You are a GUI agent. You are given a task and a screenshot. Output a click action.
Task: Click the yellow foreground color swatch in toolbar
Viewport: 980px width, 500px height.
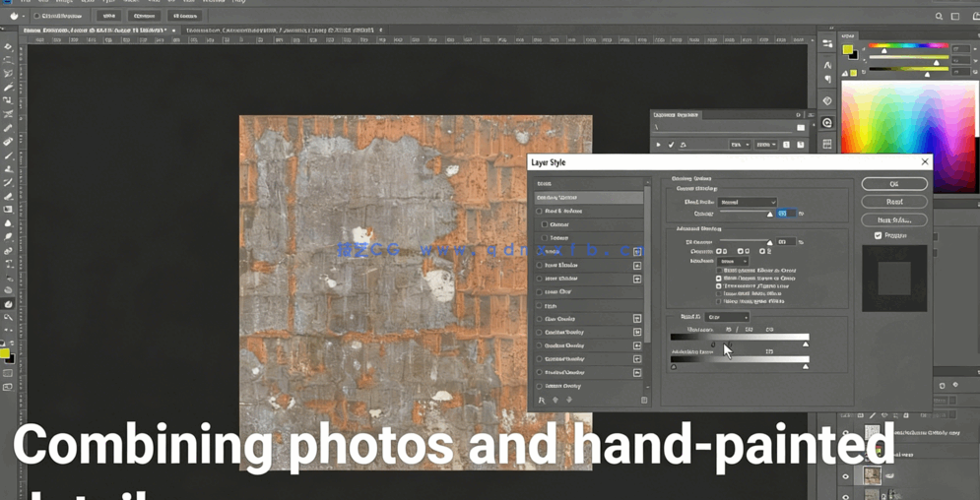[x=4, y=352]
